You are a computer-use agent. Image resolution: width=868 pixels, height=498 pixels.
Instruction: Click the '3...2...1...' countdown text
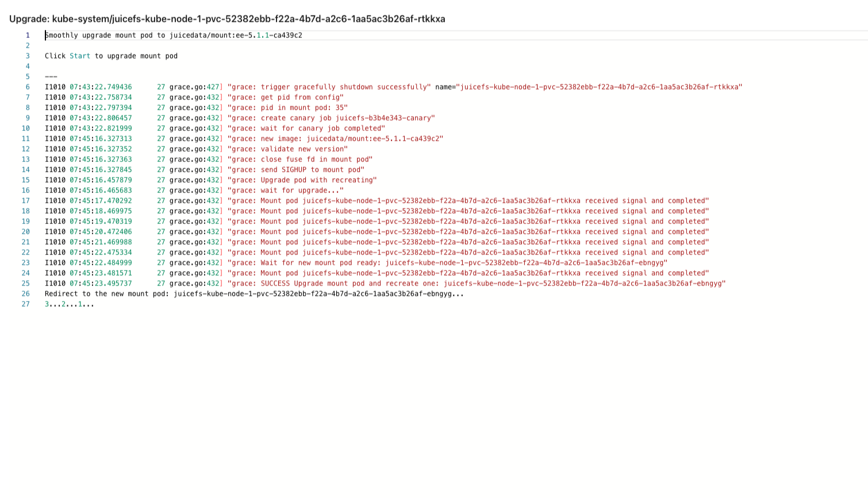[x=69, y=304]
